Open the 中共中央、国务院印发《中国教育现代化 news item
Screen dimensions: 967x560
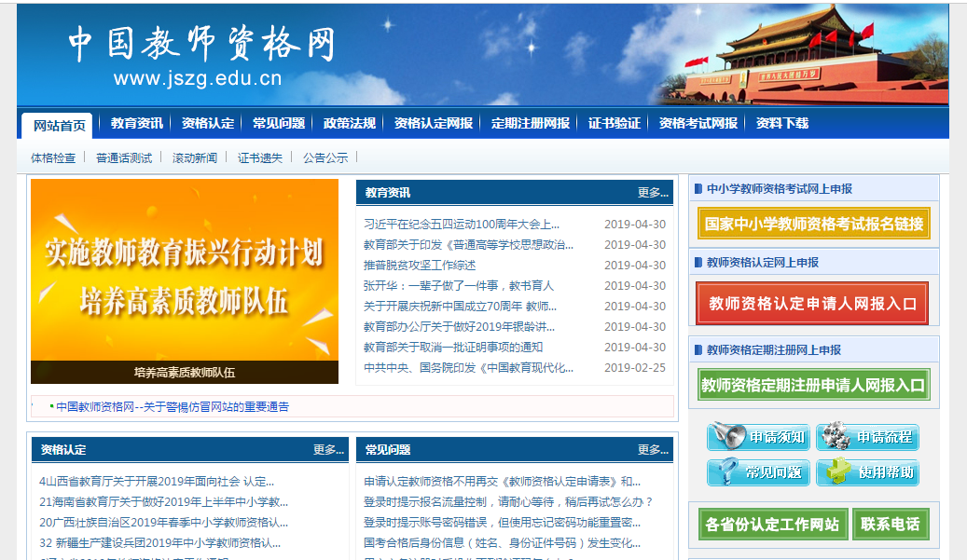click(469, 367)
